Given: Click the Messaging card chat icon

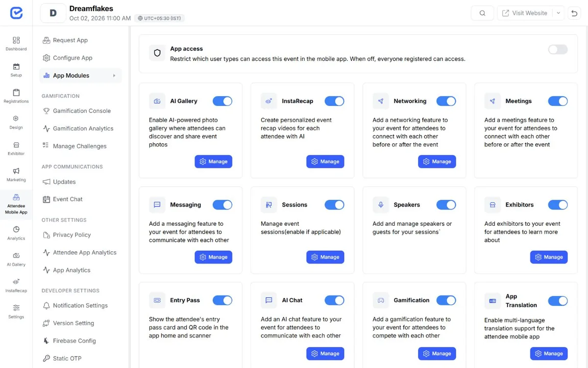Looking at the screenshot, I should [x=157, y=205].
